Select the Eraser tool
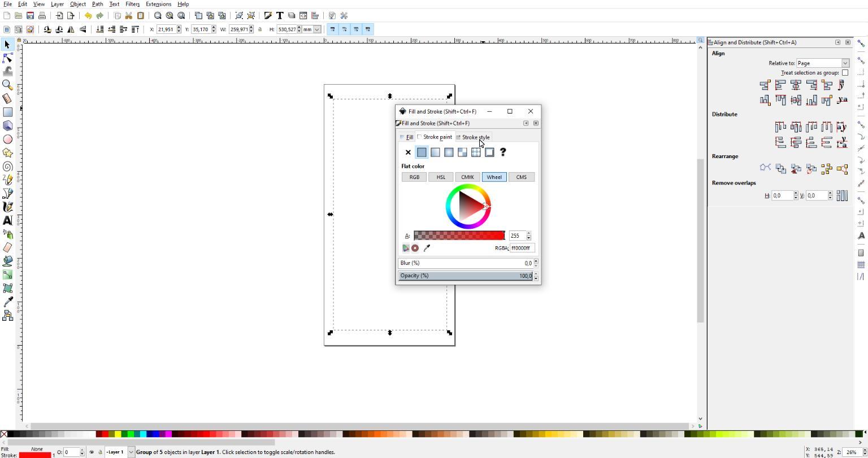 pos(7,247)
